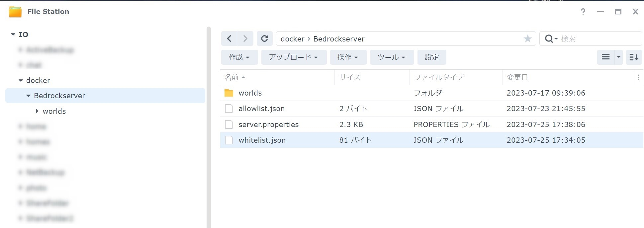This screenshot has height=228, width=644.
Task: Click the back navigation arrow
Action: (x=229, y=39)
